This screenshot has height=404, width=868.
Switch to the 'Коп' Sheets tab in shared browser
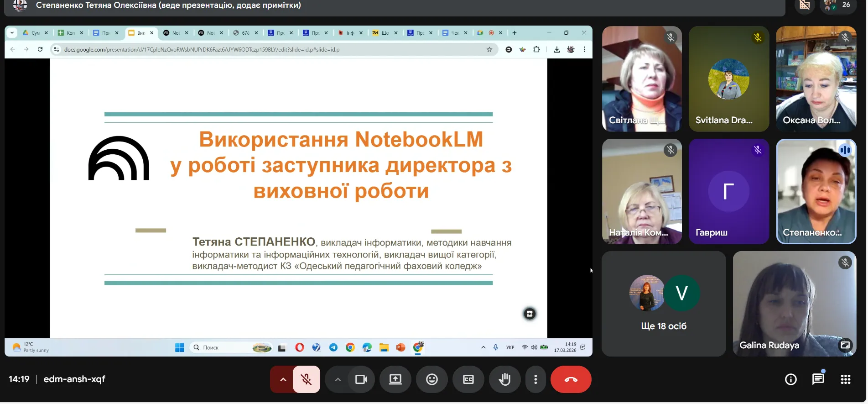(x=70, y=33)
